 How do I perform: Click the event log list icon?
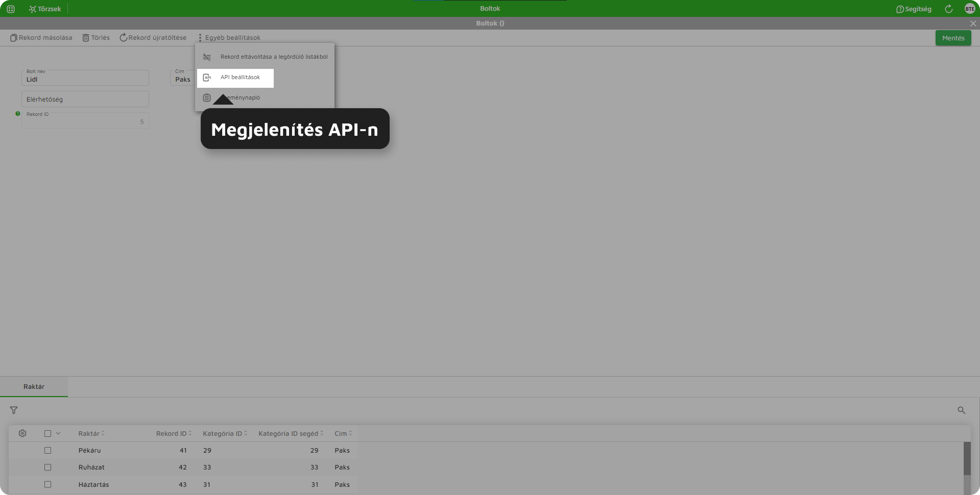207,97
